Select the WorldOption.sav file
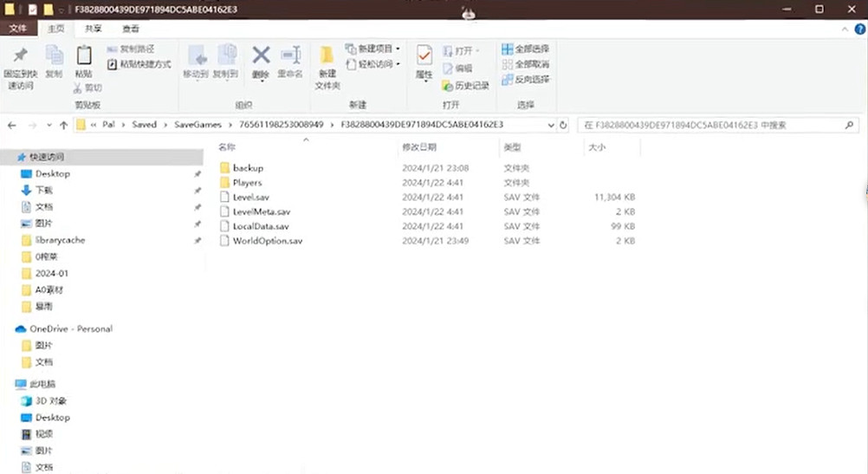 [x=261, y=241]
